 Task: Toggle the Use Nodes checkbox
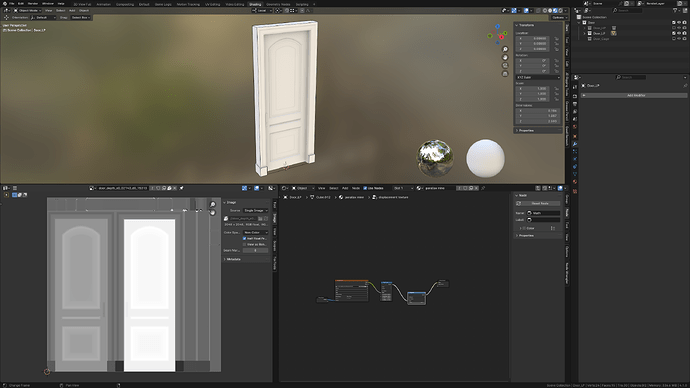[365, 188]
